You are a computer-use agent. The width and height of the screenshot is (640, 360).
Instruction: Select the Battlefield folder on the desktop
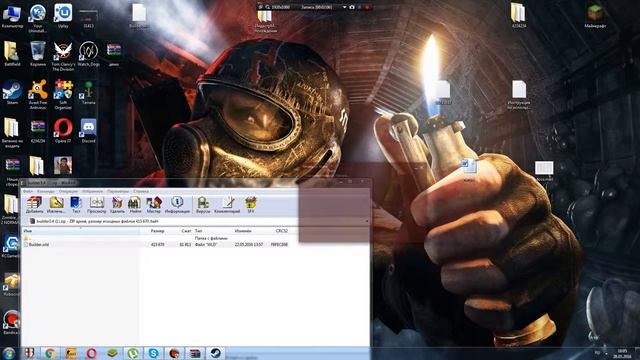point(12,54)
